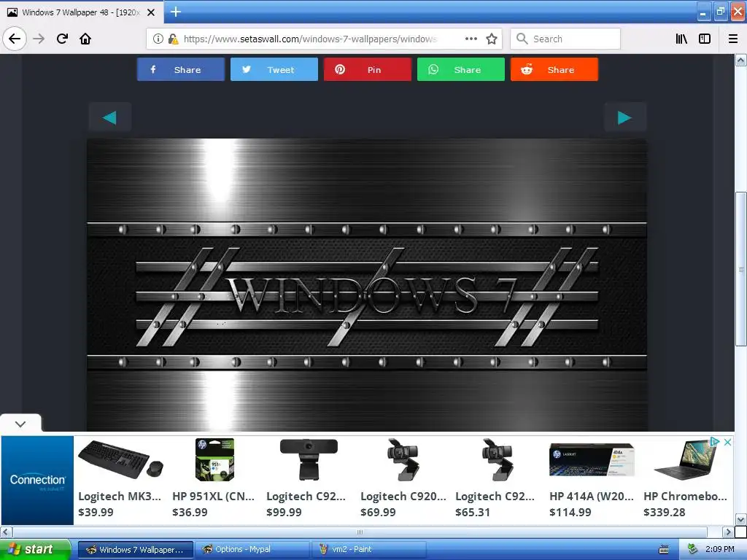Pin to Pinterest
The width and height of the screenshot is (747, 560).
click(368, 69)
